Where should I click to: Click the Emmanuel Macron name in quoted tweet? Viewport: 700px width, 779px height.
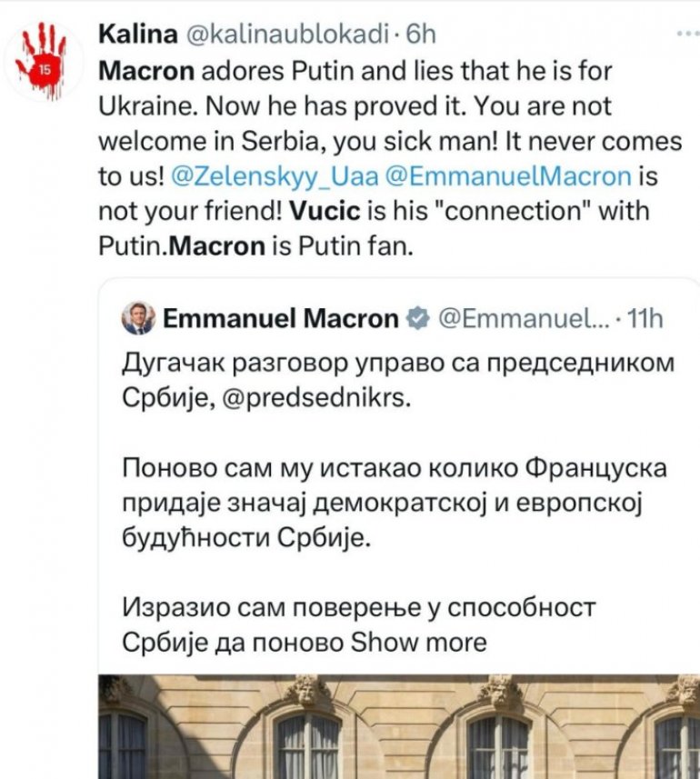(280, 318)
